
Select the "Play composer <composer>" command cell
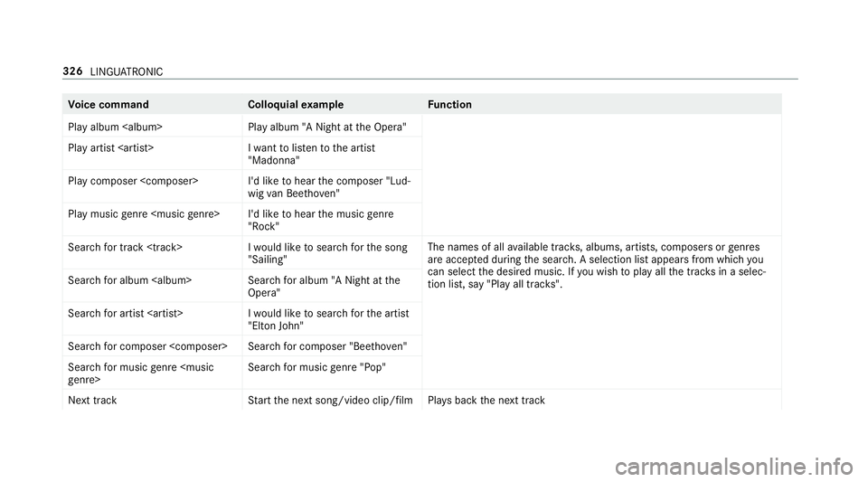point(133,179)
